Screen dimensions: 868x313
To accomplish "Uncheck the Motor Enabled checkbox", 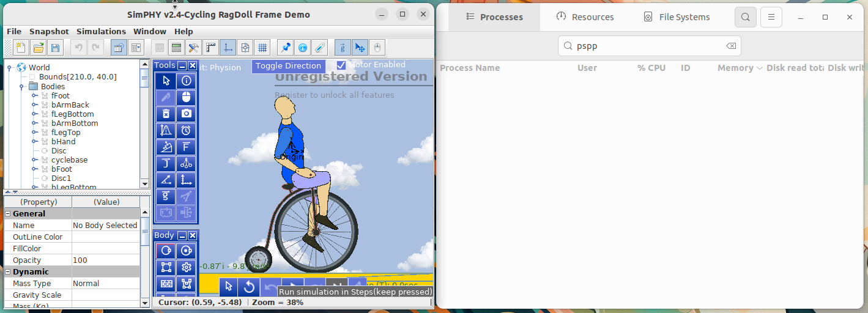I will click(341, 65).
